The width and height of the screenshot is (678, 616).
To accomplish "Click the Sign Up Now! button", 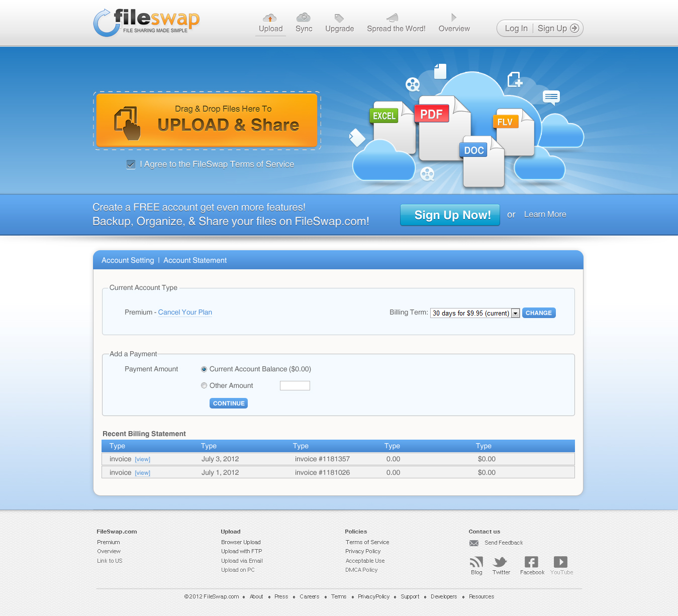I will [x=450, y=215].
